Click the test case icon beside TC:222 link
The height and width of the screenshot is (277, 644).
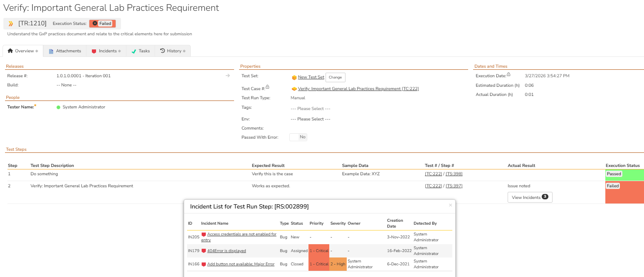(x=294, y=89)
